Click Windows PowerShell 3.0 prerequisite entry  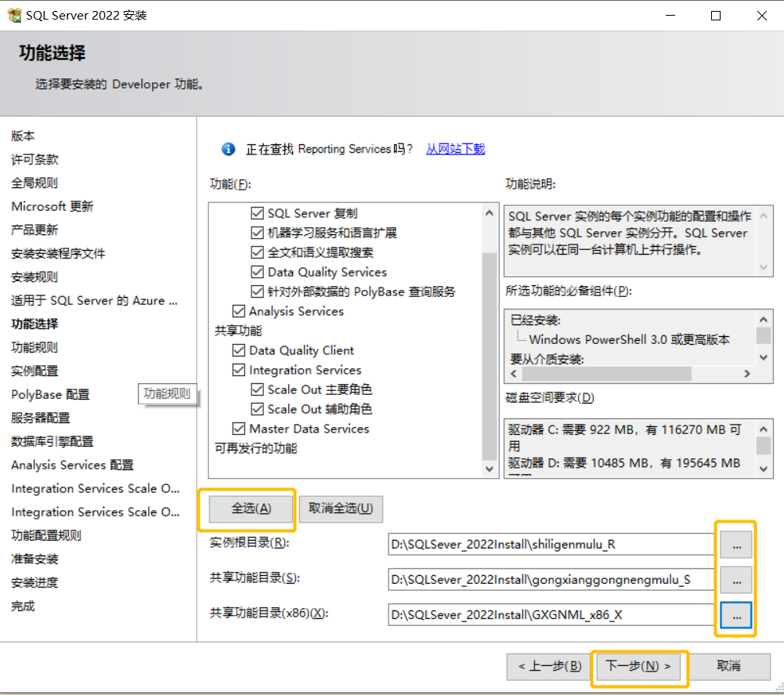[630, 340]
